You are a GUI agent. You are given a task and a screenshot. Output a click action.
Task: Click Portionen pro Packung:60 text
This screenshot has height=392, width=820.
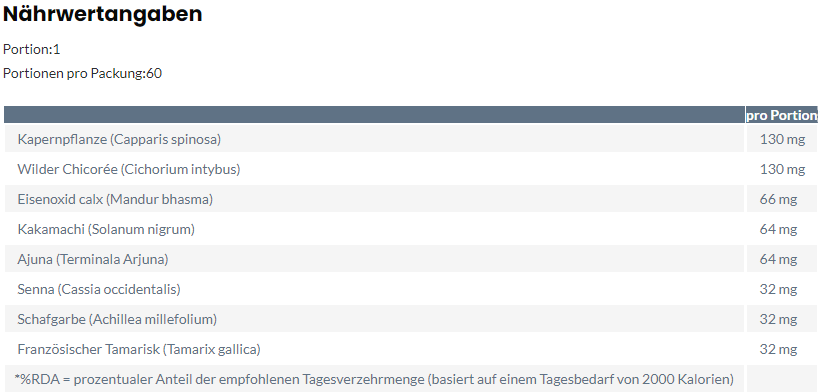point(83,73)
